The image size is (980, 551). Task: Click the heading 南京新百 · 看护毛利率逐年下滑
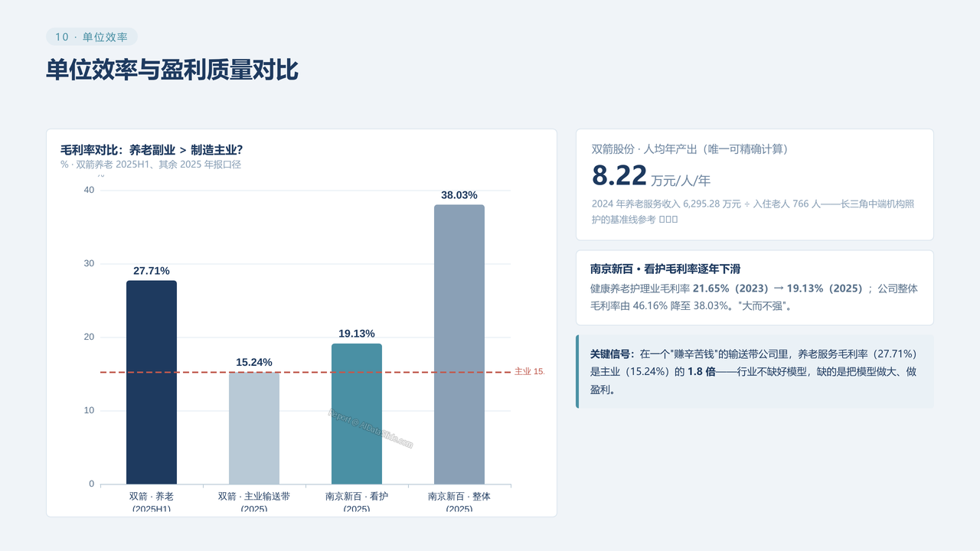665,269
